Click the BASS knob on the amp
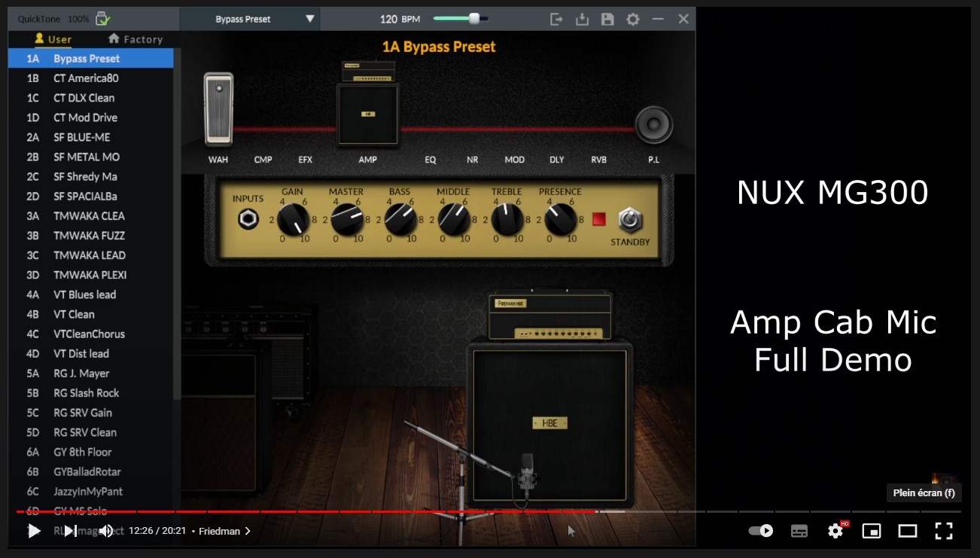The width and height of the screenshot is (980, 558). [400, 219]
